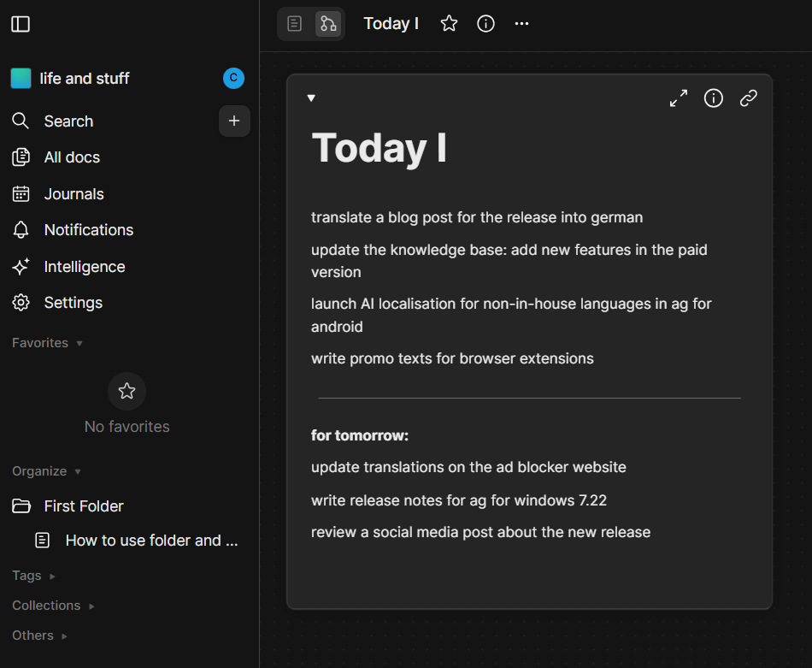Open the First Folder tree item

[84, 506]
